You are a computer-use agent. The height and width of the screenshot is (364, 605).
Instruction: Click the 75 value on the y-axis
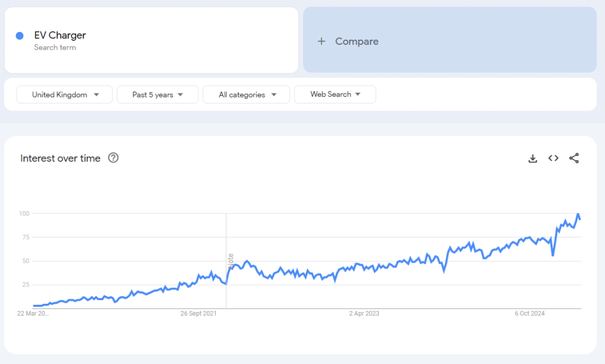[x=25, y=237]
